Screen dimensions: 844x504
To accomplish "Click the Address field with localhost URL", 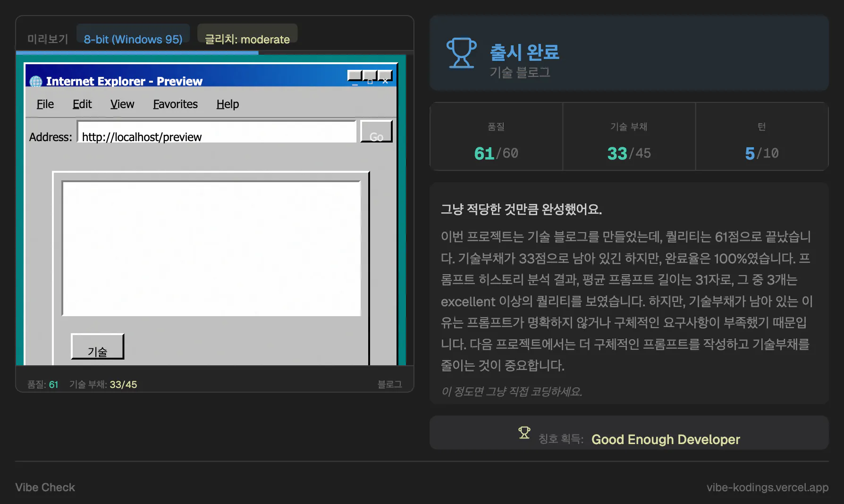I will click(217, 132).
